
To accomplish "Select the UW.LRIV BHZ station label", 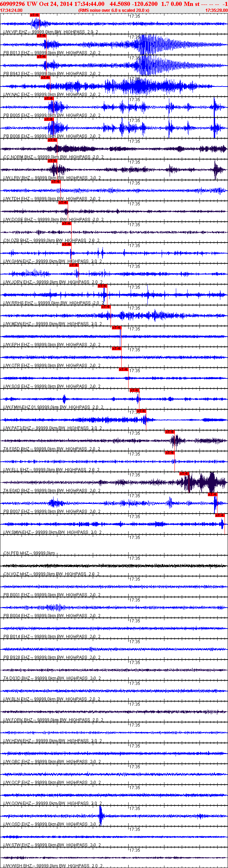I will tap(52, 178).
